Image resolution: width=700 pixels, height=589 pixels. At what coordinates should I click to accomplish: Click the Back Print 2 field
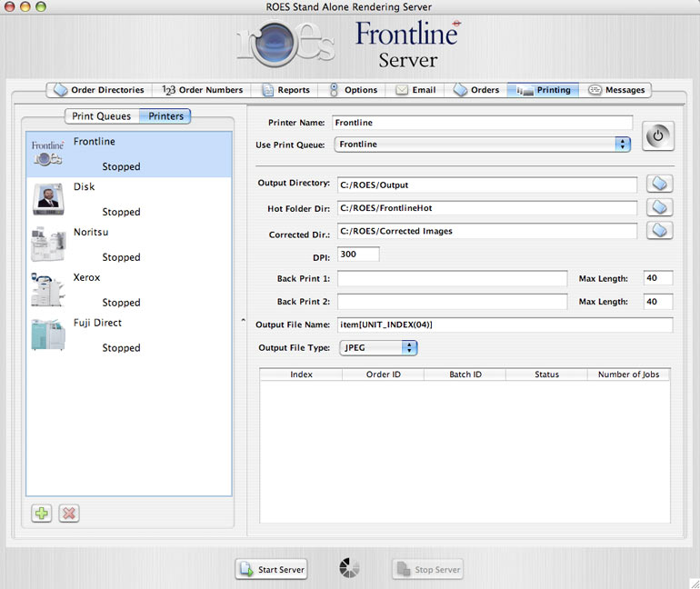coord(452,302)
